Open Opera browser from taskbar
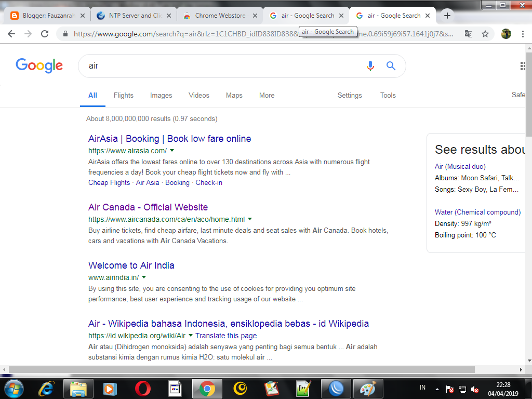The width and height of the screenshot is (532, 399). [x=142, y=389]
